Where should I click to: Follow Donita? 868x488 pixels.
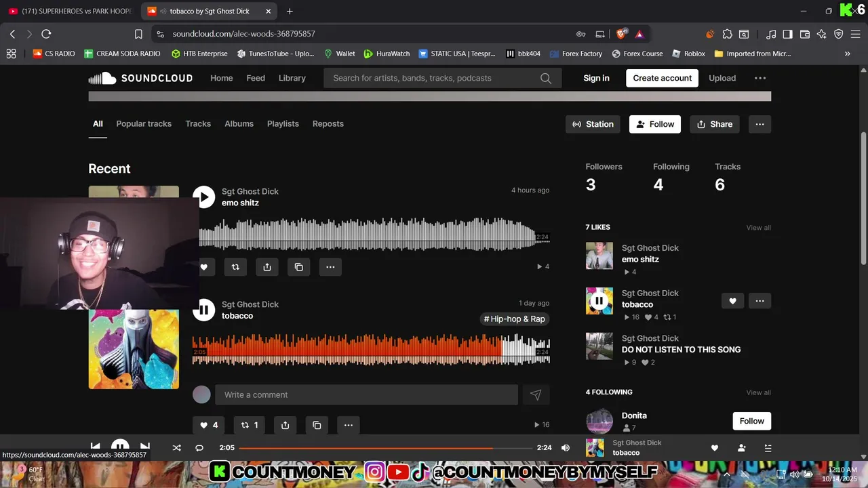pyautogui.click(x=751, y=421)
